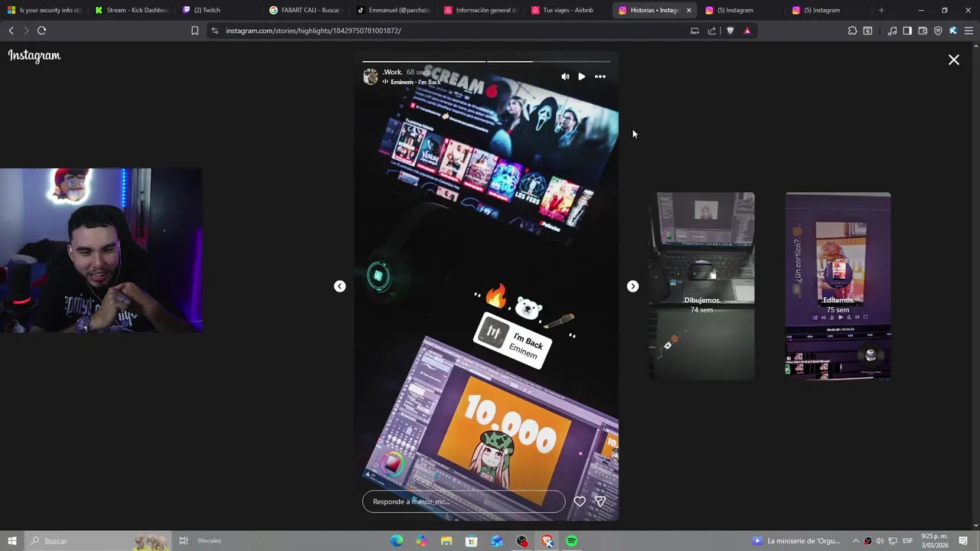Switch to the (2) Twitch tab
Screen dimensions: 980x551
coord(218,10)
